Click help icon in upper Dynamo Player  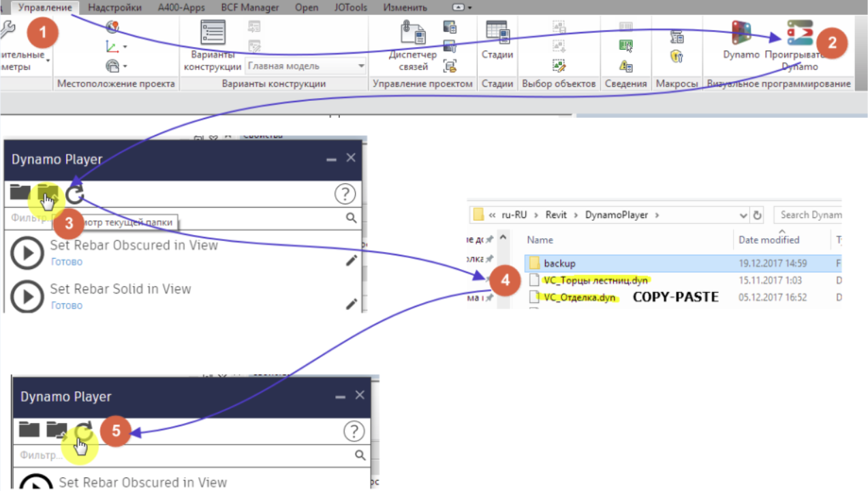click(345, 195)
